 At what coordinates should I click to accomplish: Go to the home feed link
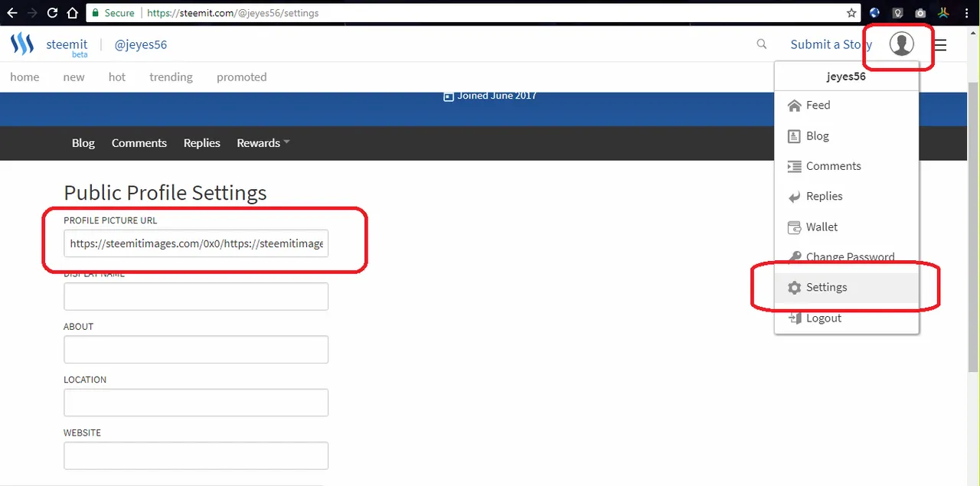click(x=24, y=77)
